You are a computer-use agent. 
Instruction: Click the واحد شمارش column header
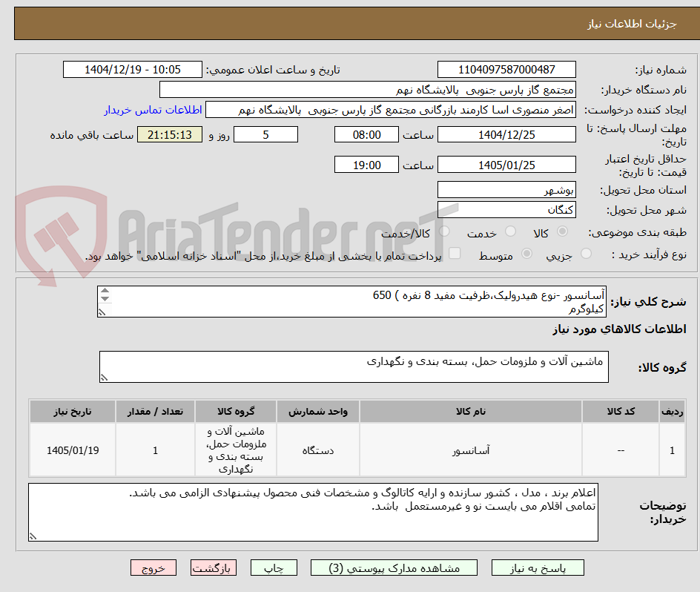tap(318, 412)
